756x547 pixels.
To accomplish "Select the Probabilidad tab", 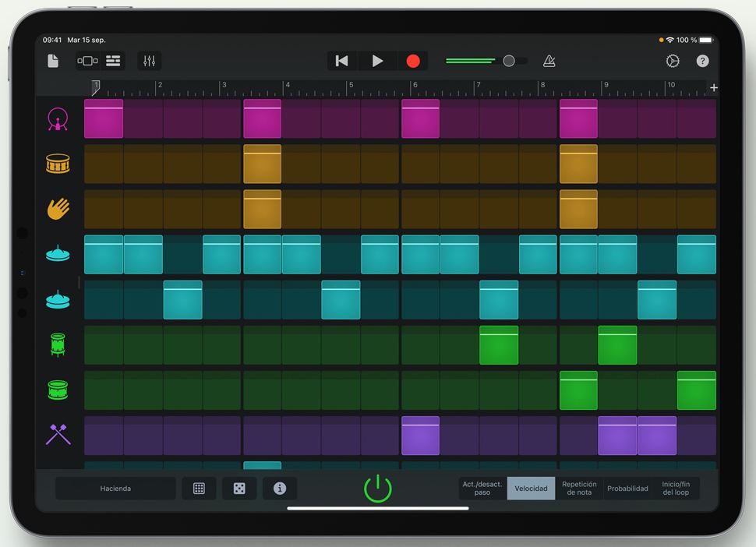I will (x=628, y=489).
